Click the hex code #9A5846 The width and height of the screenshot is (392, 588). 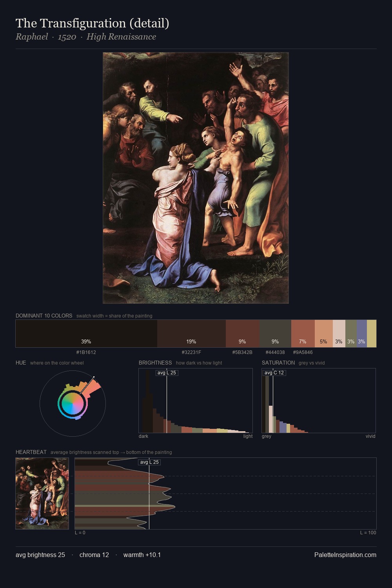[x=303, y=352]
